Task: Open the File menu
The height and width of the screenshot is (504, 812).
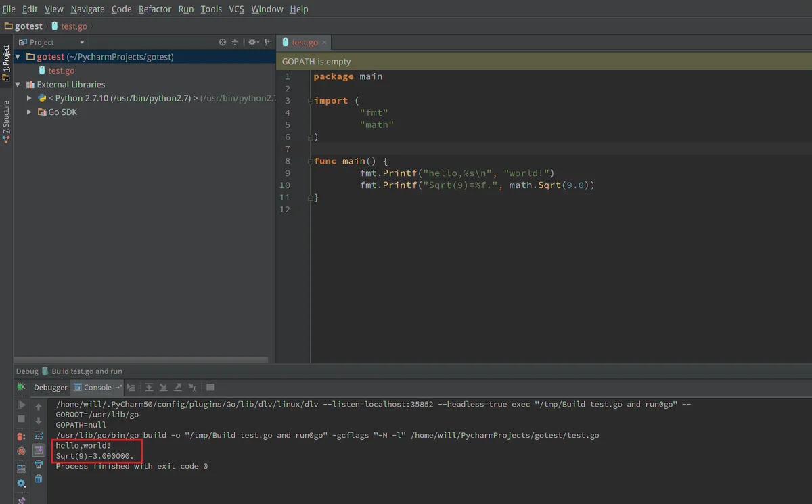Action: pos(9,9)
